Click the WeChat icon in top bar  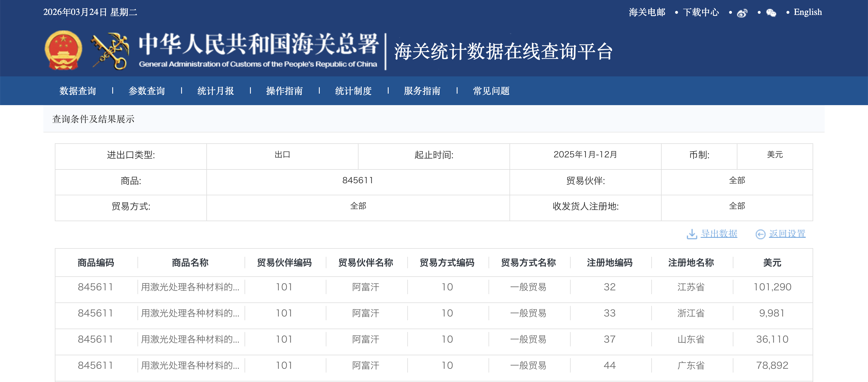(771, 13)
